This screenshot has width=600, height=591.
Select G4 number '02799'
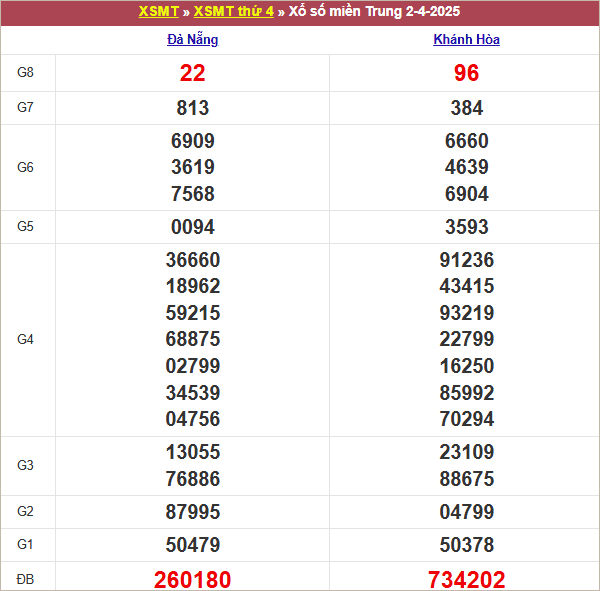pyautogui.click(x=192, y=366)
